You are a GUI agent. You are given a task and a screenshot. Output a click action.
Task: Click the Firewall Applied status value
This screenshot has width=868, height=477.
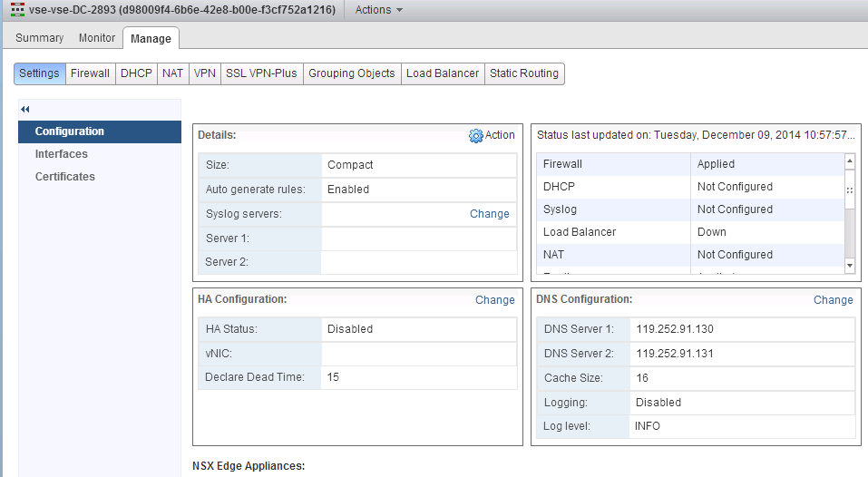[x=716, y=164]
